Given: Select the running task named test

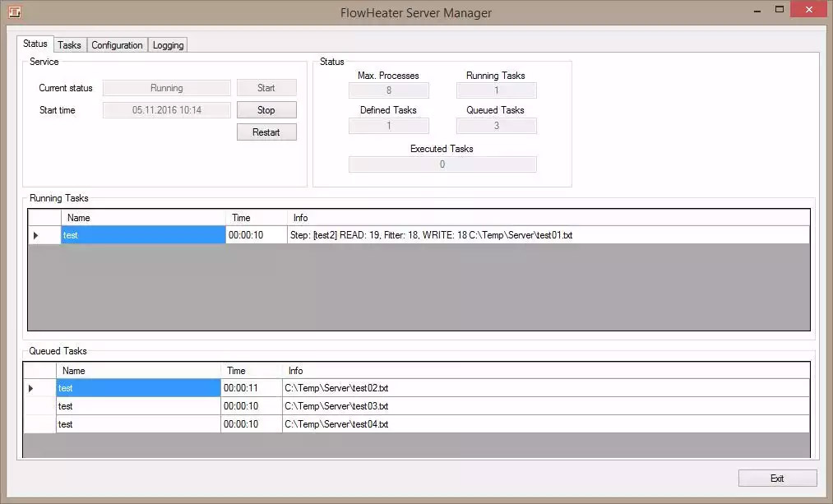Looking at the screenshot, I should (x=143, y=235).
